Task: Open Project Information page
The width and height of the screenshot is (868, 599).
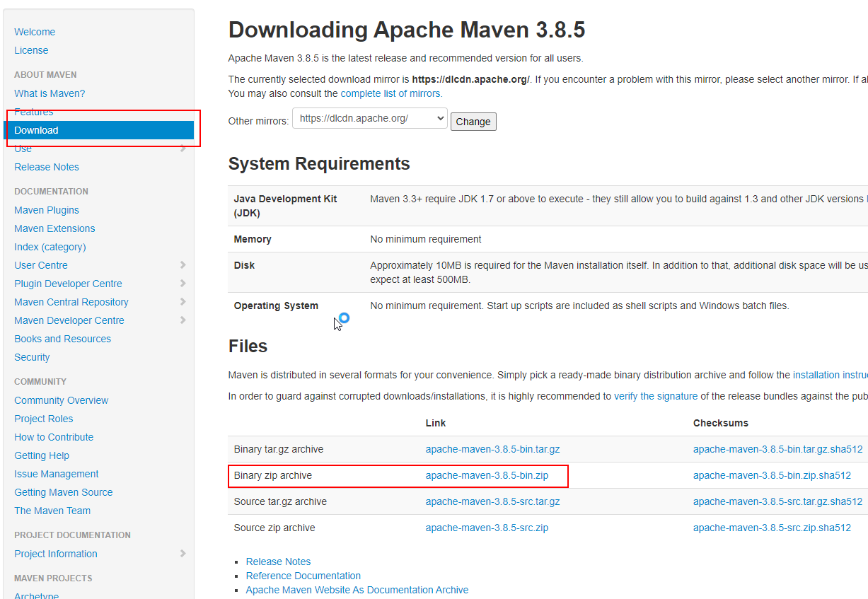Action: point(56,554)
